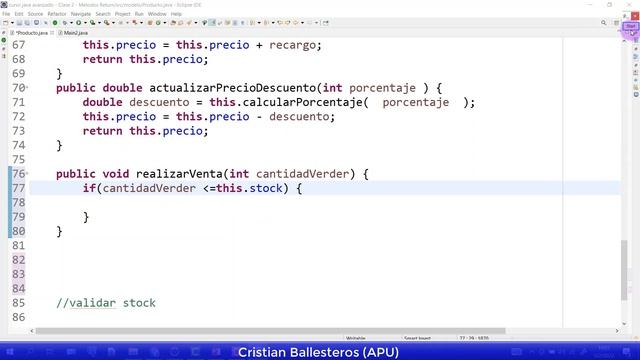Close the Producto.java tab
Screen dimensions: 640x360
point(52,33)
